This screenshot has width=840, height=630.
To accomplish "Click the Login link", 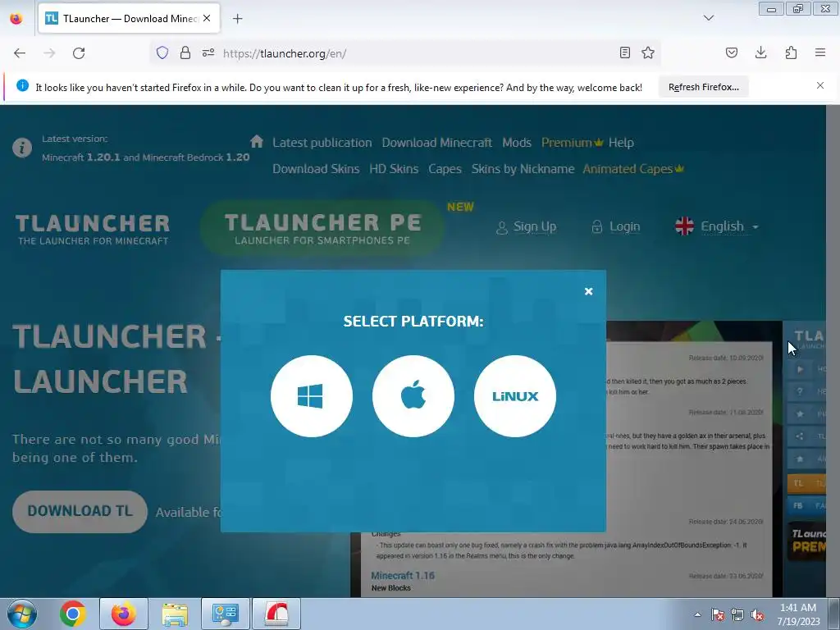I will pyautogui.click(x=616, y=226).
